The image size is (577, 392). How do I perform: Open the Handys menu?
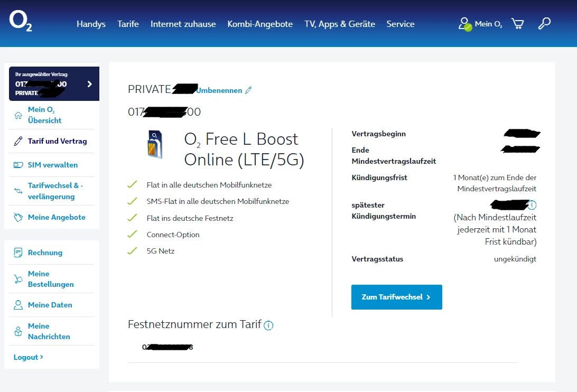pos(91,24)
